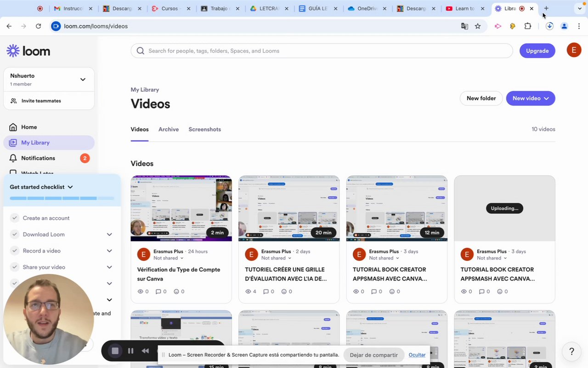Click the Share your video checkmark

15,267
